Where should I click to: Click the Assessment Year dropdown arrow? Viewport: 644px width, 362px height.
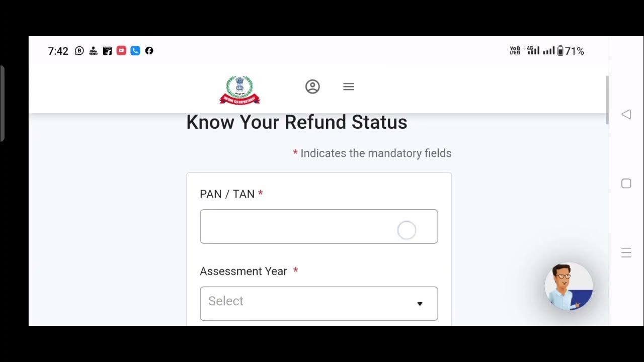[x=420, y=304]
